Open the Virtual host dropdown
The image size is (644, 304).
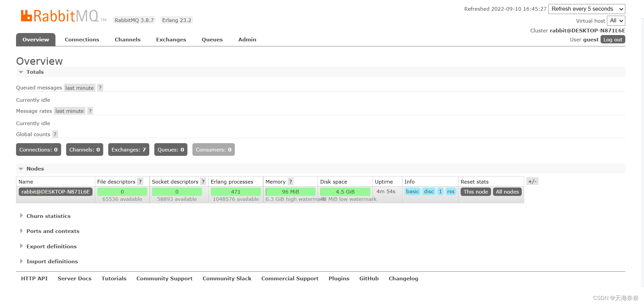[x=616, y=21]
